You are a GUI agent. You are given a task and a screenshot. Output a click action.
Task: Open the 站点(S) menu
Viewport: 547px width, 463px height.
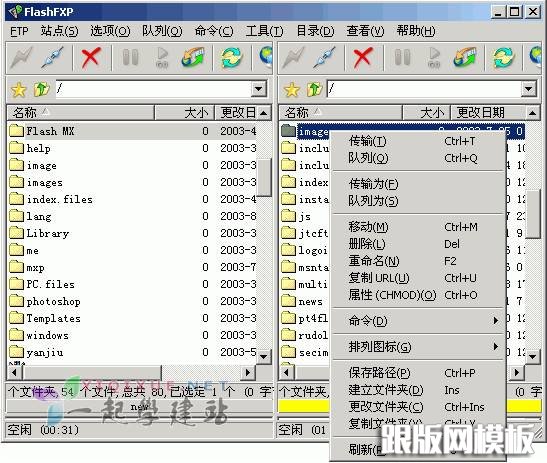pos(59,31)
